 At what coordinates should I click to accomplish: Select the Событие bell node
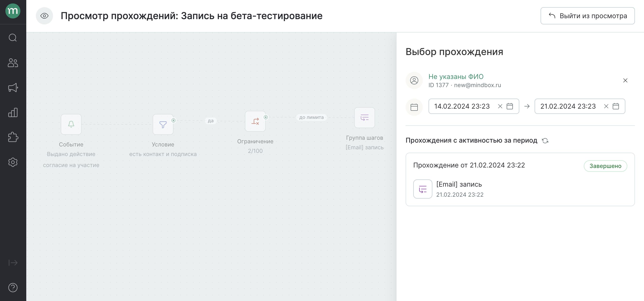pos(71,124)
